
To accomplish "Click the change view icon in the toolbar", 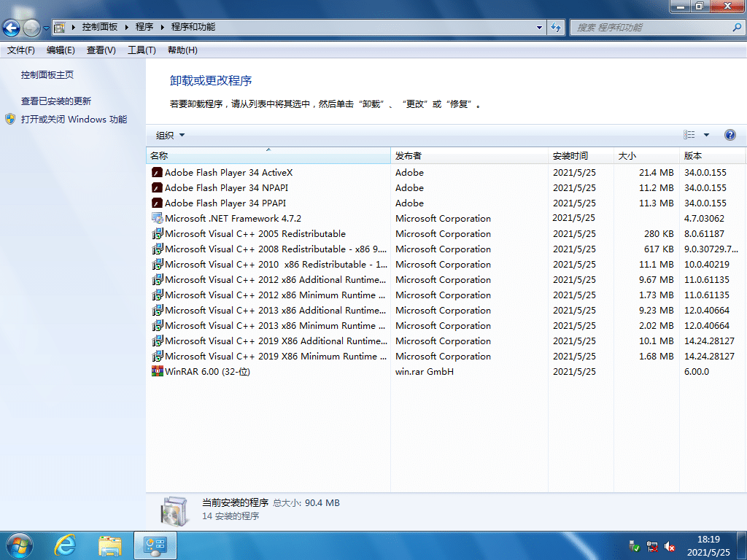I will click(688, 135).
